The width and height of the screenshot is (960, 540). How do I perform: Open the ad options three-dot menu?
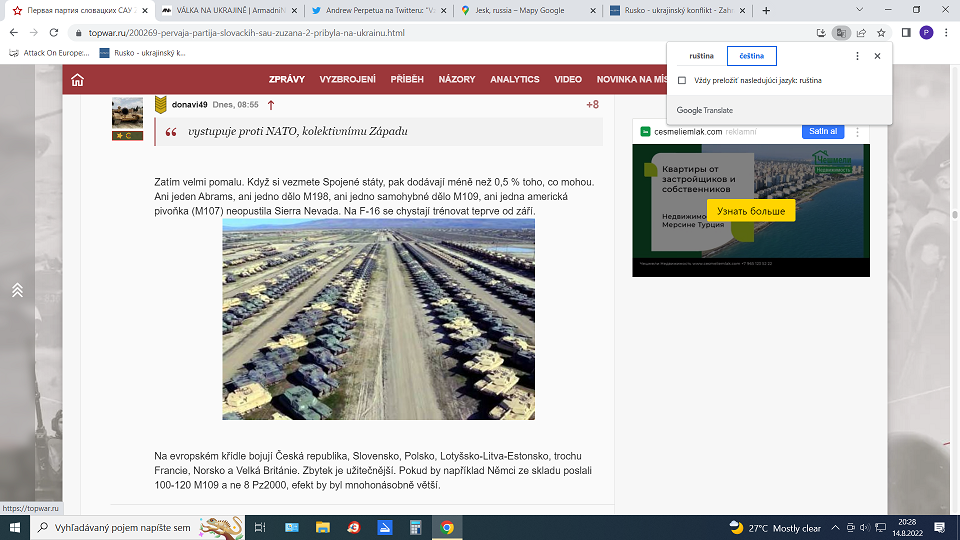point(857,132)
